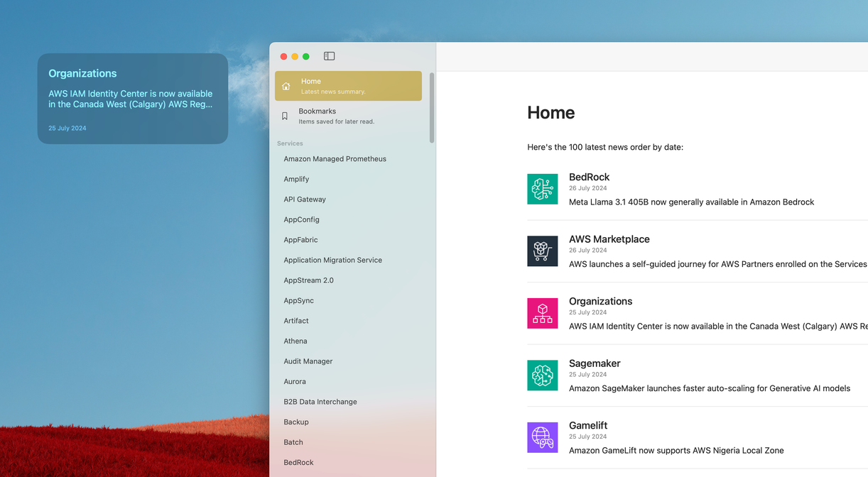Click the BedRock news title
868x477 pixels.
(589, 177)
